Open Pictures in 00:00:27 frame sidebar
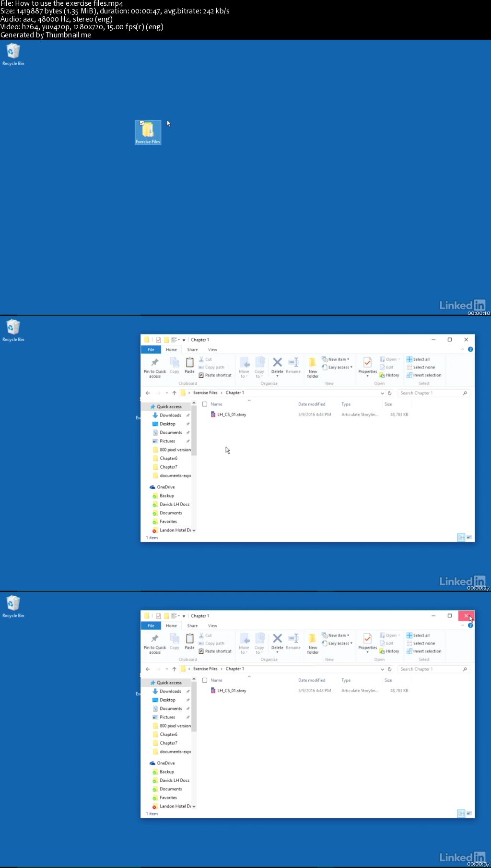Image resolution: width=491 pixels, height=868 pixels. [167, 441]
